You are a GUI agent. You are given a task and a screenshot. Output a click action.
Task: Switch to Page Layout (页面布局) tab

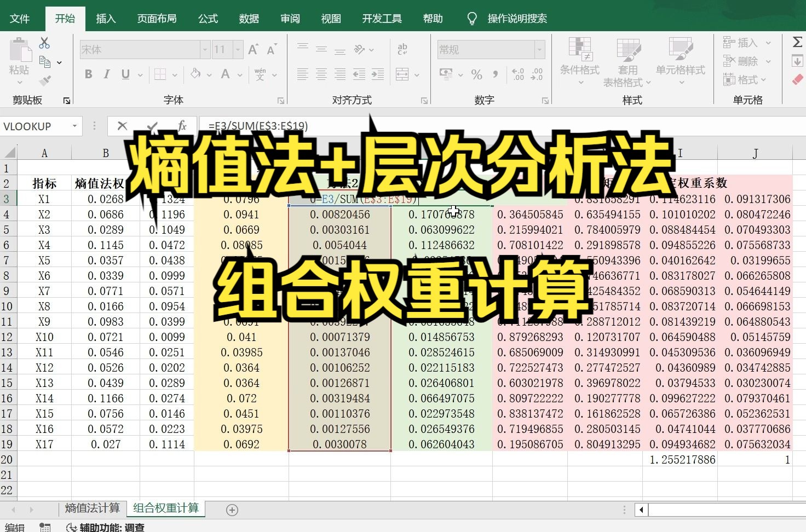click(x=157, y=19)
